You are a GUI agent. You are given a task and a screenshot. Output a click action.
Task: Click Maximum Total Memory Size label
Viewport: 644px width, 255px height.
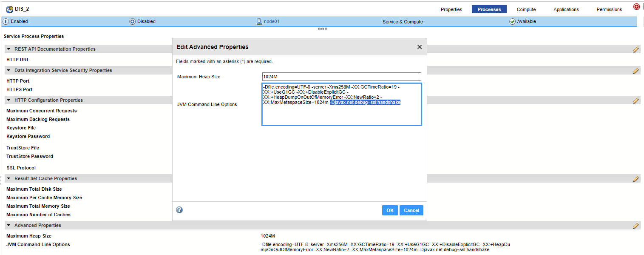click(38, 206)
